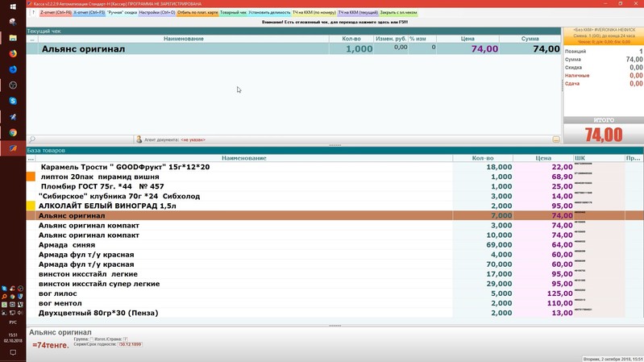Click quantity 1,000 in the current check
This screenshot has height=362, width=644.
[359, 49]
